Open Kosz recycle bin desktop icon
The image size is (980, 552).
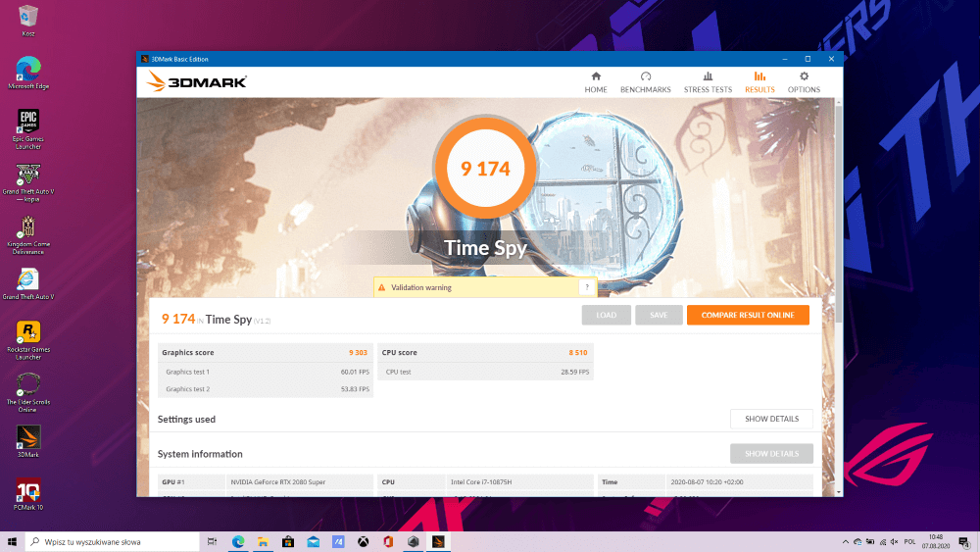coord(28,21)
